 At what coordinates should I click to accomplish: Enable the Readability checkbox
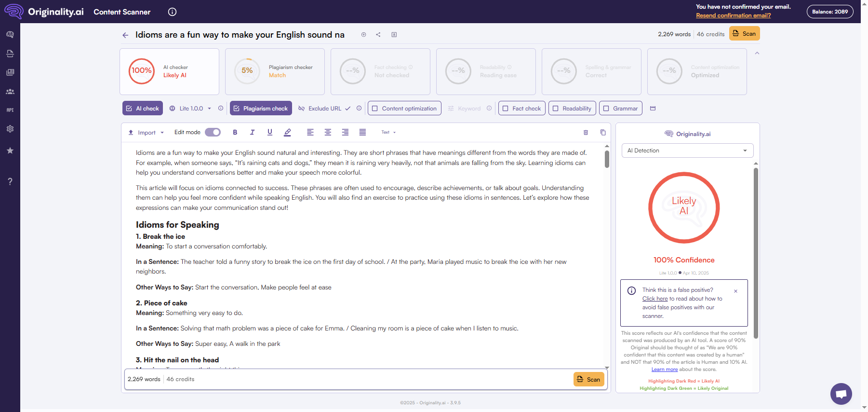572,109
